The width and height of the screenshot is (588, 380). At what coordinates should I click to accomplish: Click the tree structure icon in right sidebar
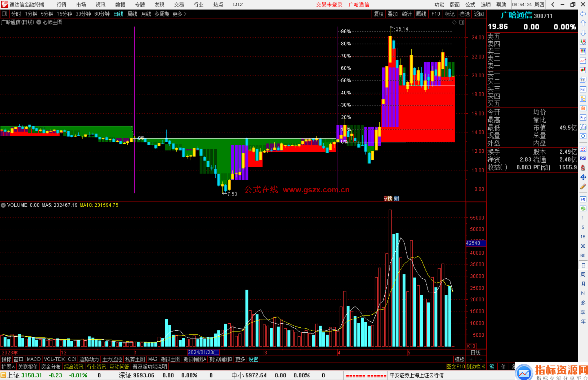click(x=583, y=99)
